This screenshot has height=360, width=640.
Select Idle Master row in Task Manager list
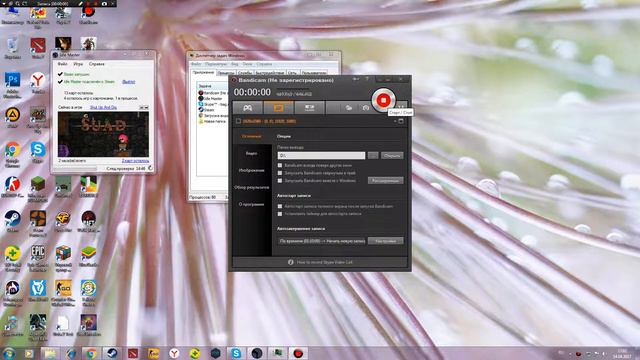[x=212, y=98]
